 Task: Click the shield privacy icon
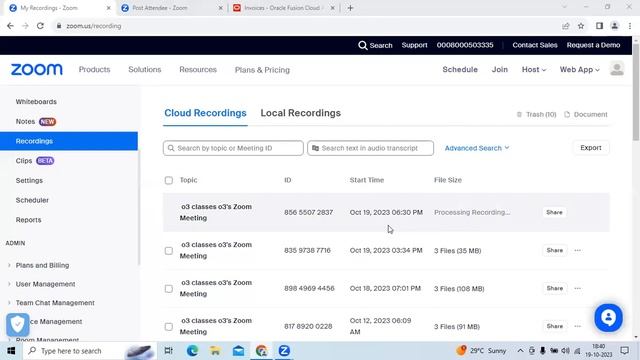[18, 324]
